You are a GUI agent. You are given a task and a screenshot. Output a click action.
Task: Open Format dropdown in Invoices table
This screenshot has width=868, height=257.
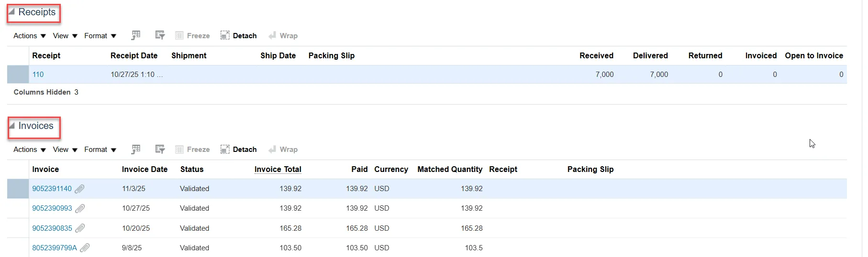click(100, 150)
